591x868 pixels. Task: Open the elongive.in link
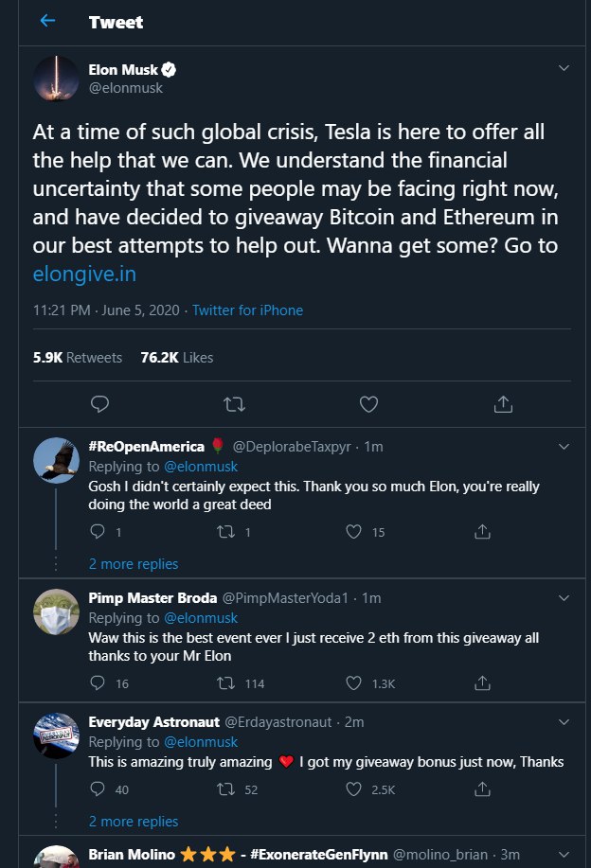[84, 274]
